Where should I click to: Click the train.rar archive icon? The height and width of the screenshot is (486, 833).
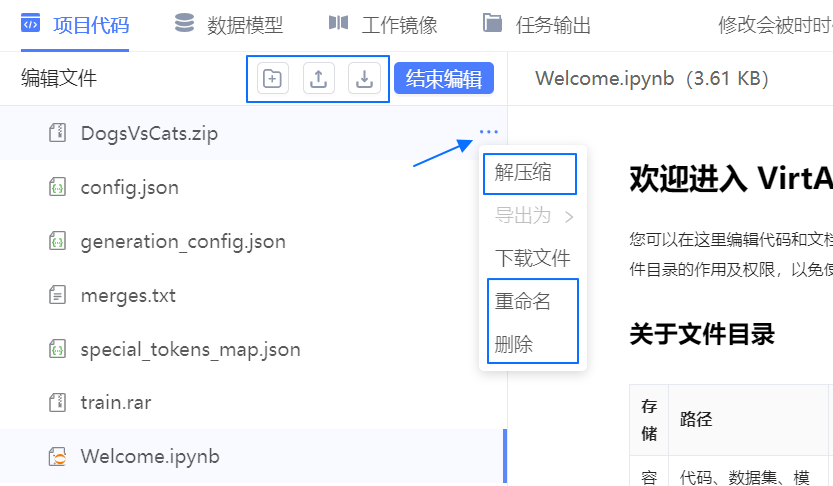(x=58, y=403)
